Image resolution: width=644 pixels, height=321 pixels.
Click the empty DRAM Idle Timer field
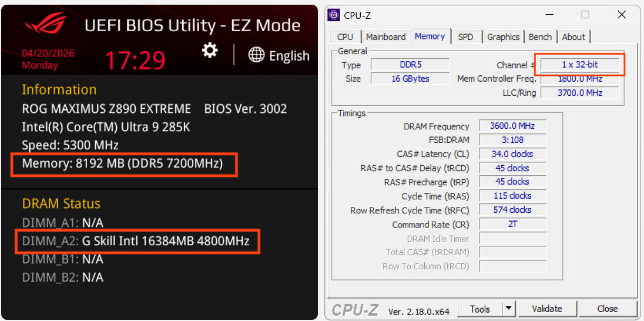(x=512, y=238)
